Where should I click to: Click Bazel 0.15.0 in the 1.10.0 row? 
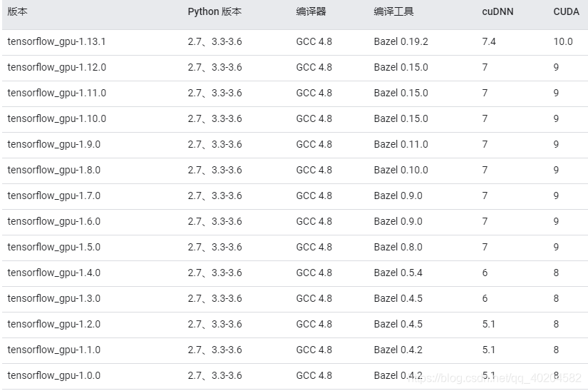[x=401, y=119]
